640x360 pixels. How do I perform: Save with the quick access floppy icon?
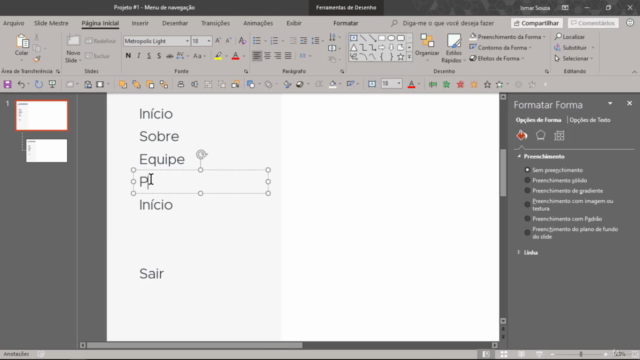point(7,84)
